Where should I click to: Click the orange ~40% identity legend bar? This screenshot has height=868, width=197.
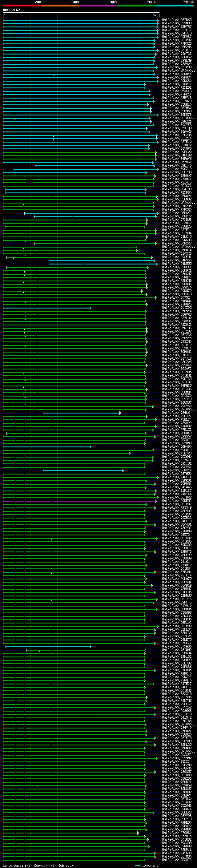60,6
